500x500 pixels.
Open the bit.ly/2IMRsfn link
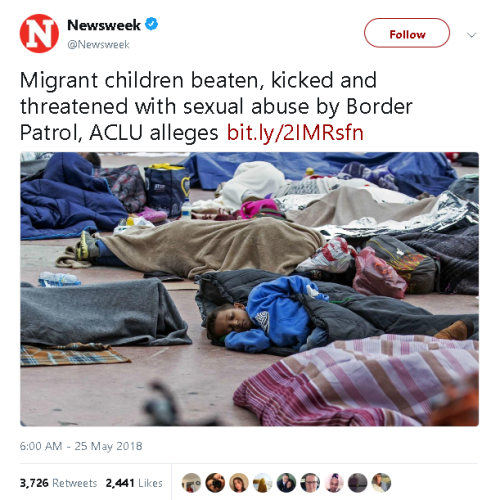click(x=295, y=133)
